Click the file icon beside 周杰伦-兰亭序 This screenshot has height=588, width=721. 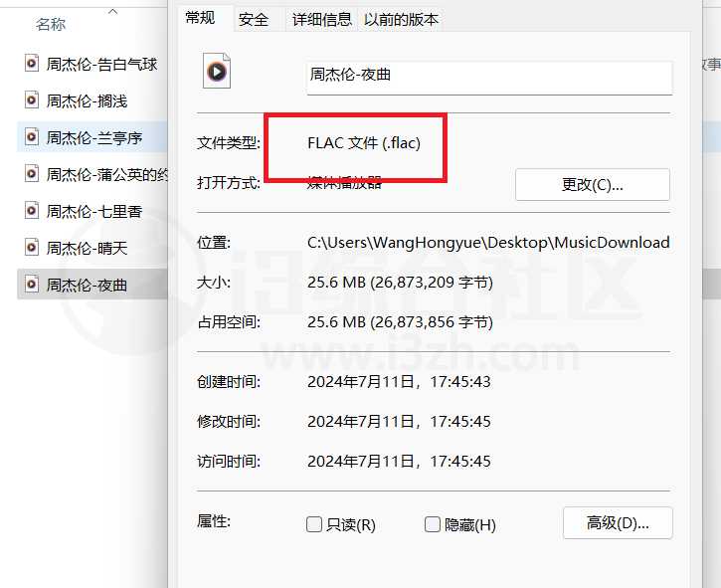[31, 136]
